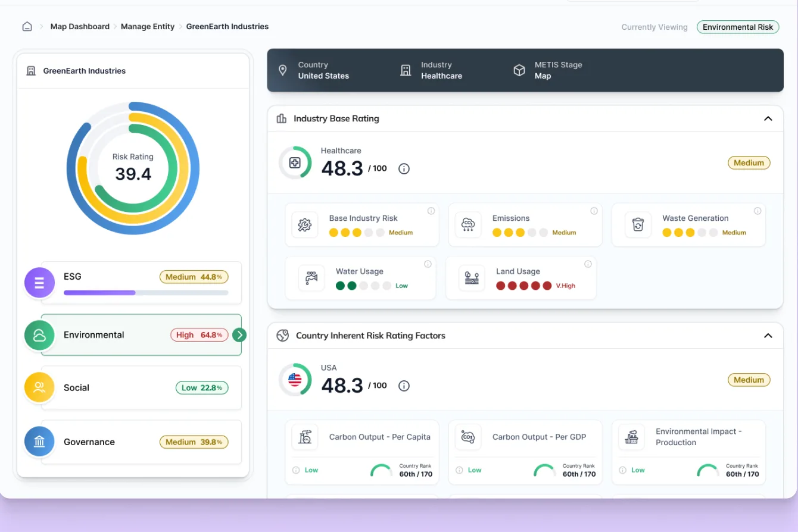This screenshot has height=532, width=798.
Task: Click the United States country value
Action: [323, 76]
